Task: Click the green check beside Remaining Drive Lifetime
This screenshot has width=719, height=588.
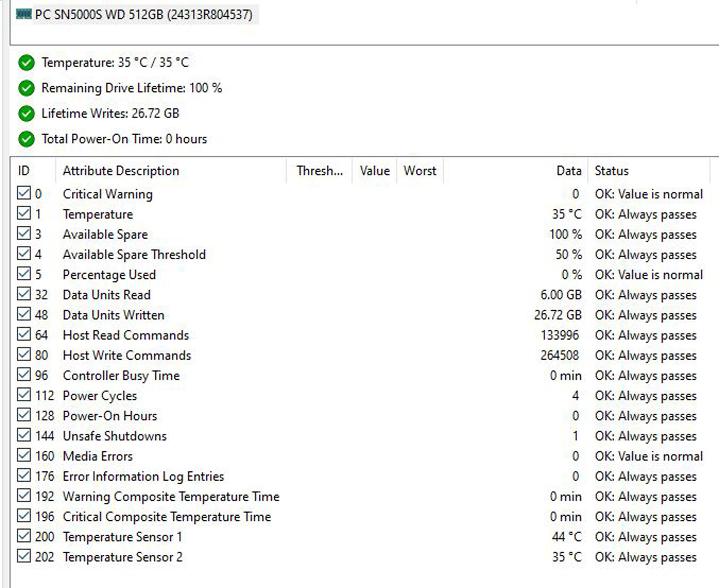Action: (26, 88)
